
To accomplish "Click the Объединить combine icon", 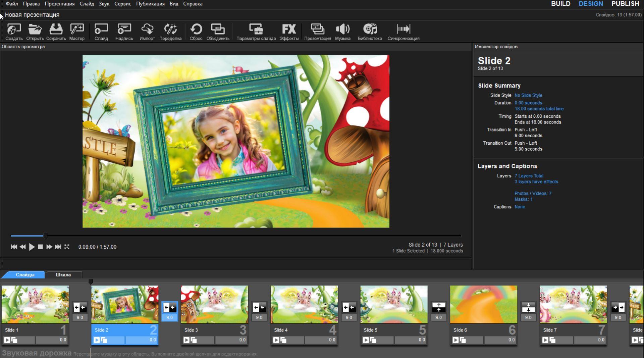I will [218, 32].
